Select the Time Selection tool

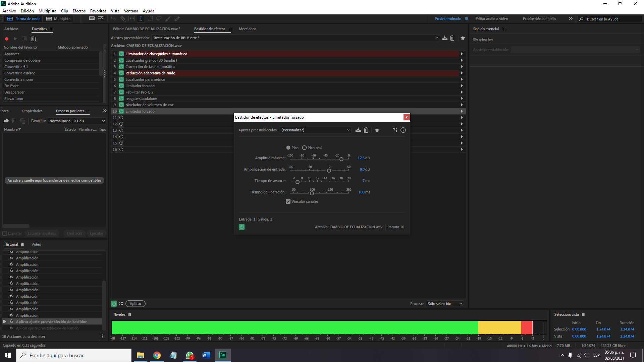[141, 19]
